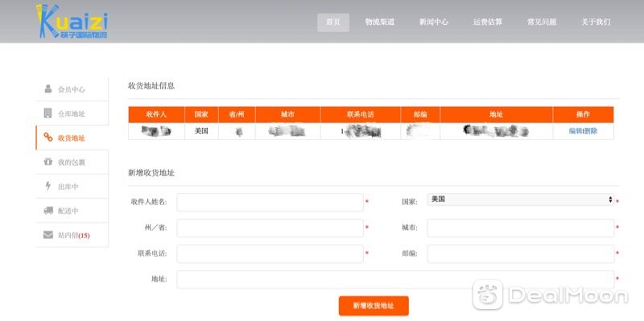Click the 地址 column header in the table

496,114
